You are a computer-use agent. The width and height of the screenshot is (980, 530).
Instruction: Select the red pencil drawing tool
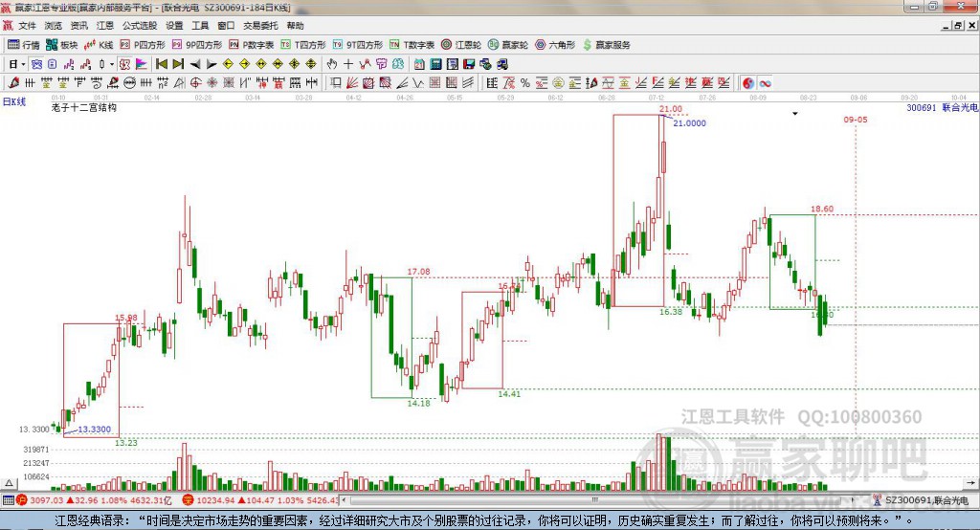coord(13,82)
